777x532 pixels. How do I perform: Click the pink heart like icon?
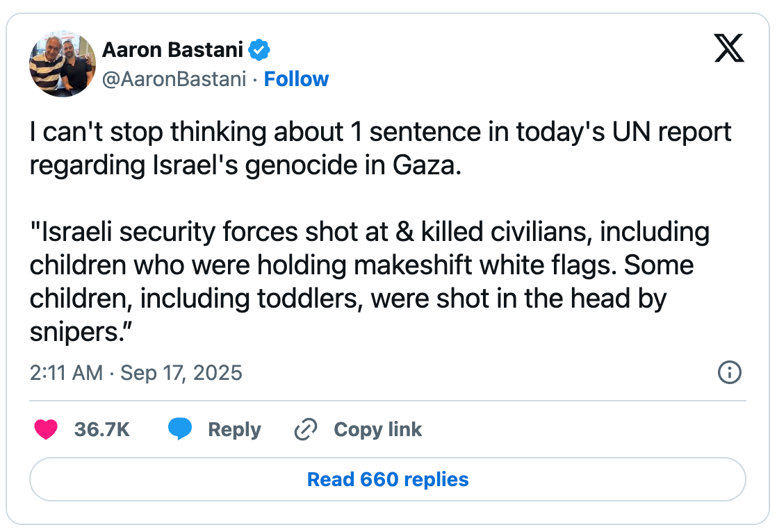(x=47, y=430)
